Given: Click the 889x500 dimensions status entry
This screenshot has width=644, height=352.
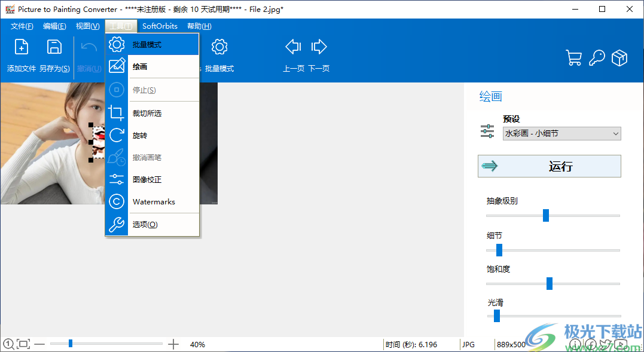Looking at the screenshot, I should point(511,345).
